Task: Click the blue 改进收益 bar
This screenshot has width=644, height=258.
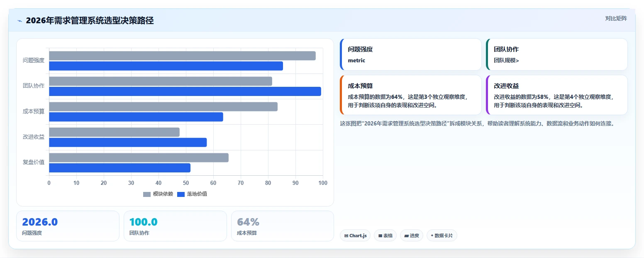Action: tap(128, 143)
